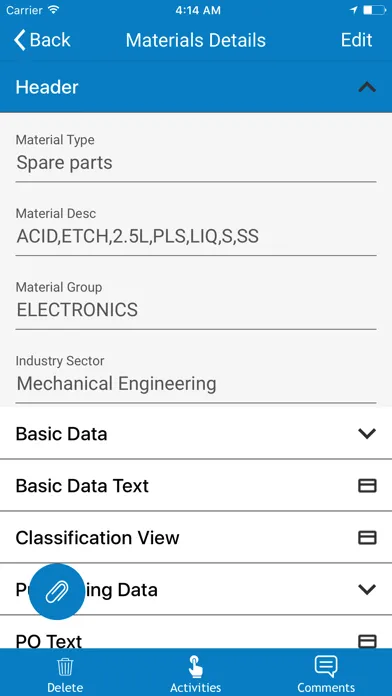Collapse the Header section chevron
The width and height of the screenshot is (392, 696).
(367, 87)
